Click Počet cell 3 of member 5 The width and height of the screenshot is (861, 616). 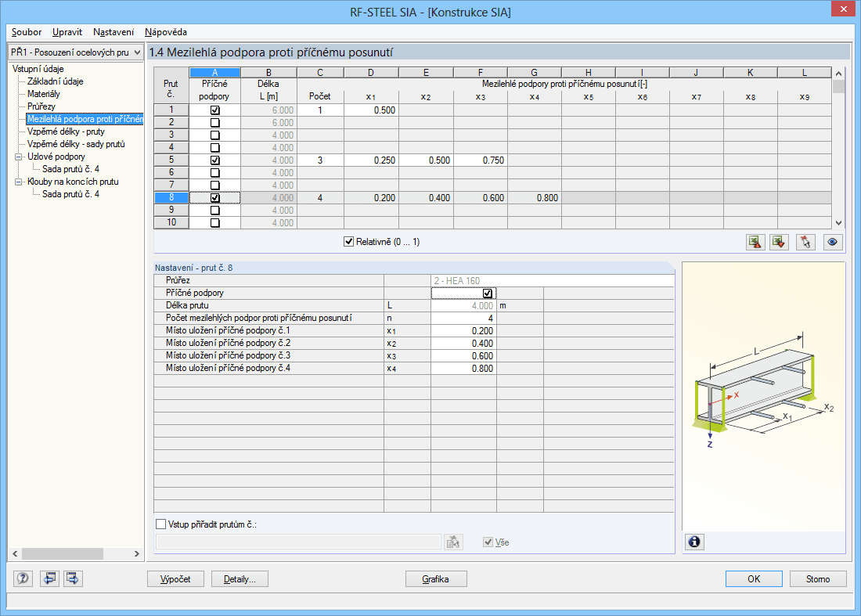tap(320, 160)
